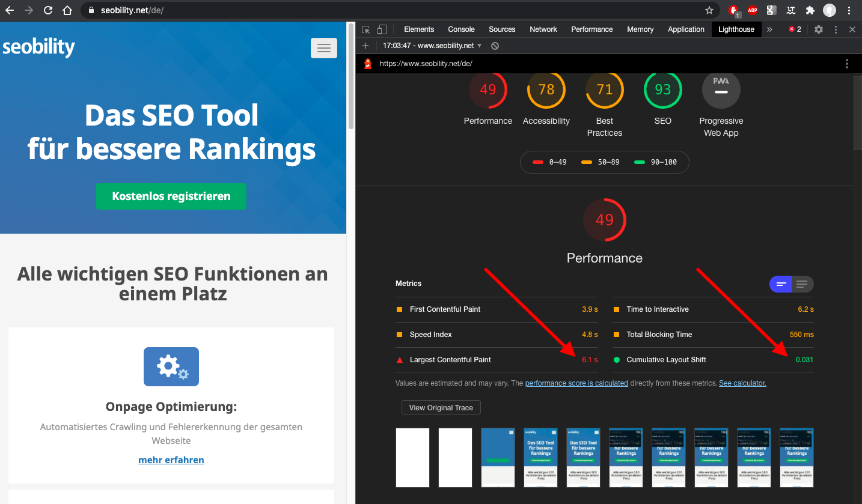Start a new Lighthouse audit with plus
Screen dimensions: 862x504
365,46
